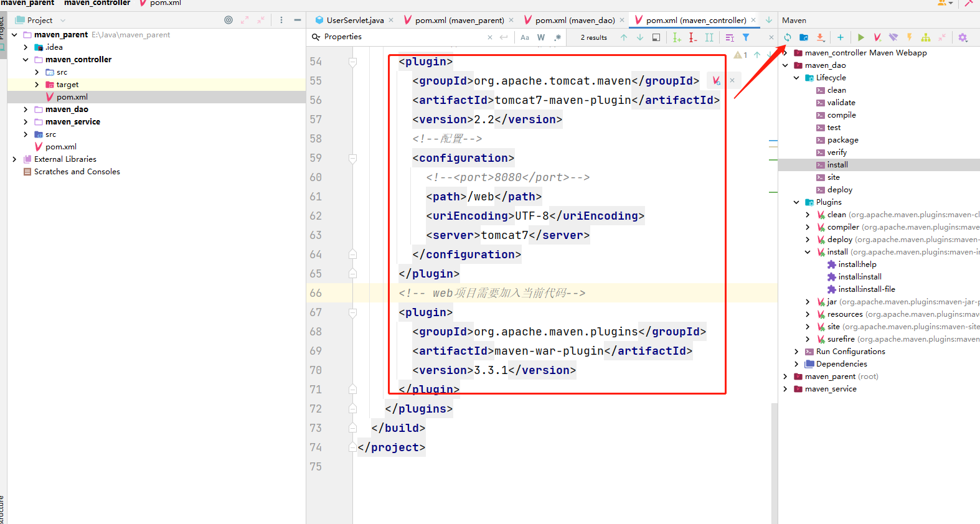
Task: Open the Project view mode dropdown
Action: click(63, 21)
